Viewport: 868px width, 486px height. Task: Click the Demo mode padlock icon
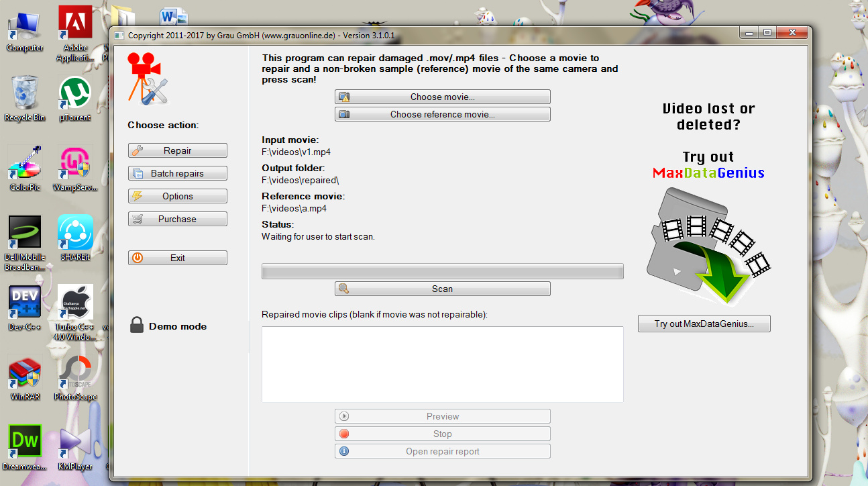137,326
